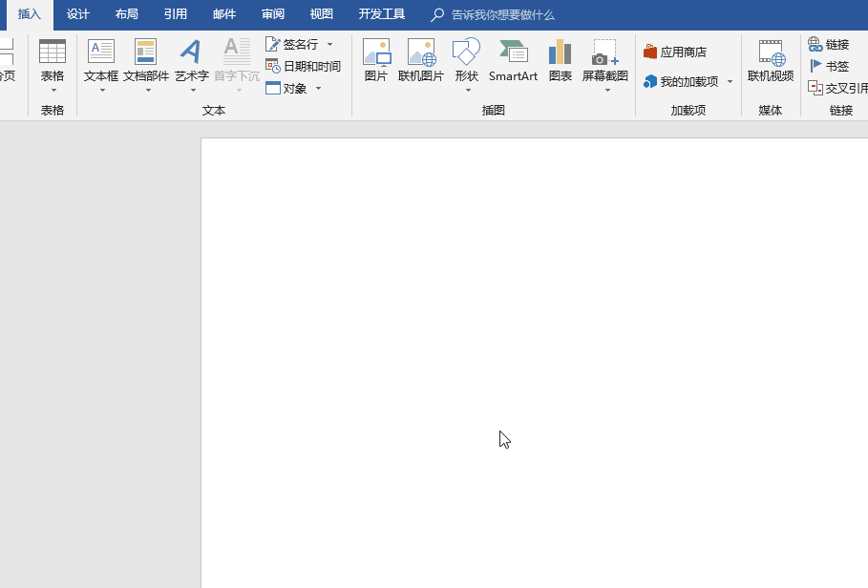Click the 告诉我你想要做什么 search box
868x588 pixels.
502,15
